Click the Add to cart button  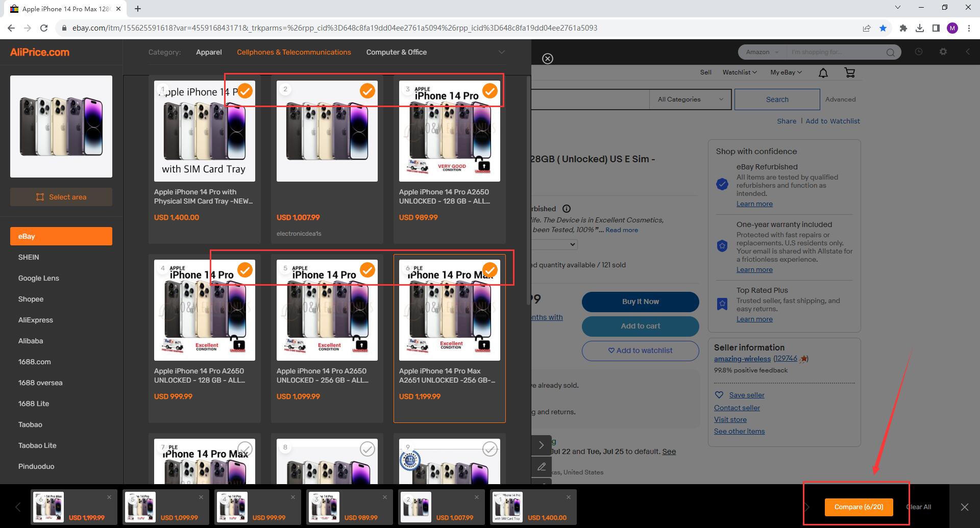point(641,326)
